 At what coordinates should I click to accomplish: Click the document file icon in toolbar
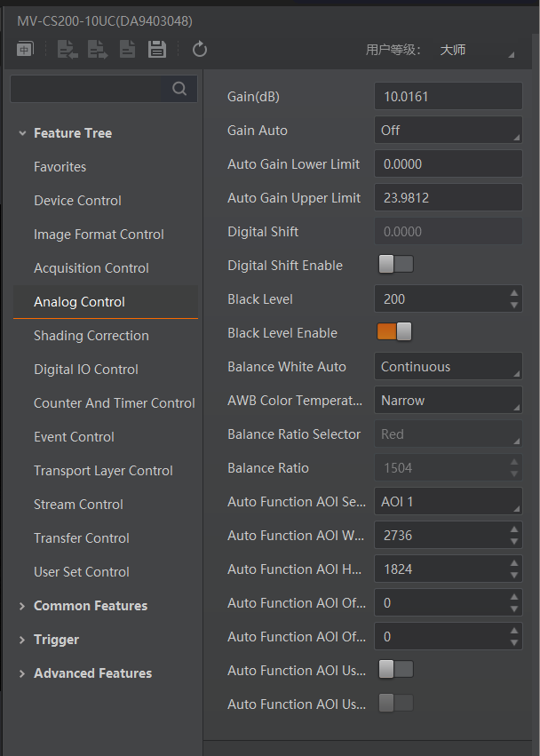(127, 49)
